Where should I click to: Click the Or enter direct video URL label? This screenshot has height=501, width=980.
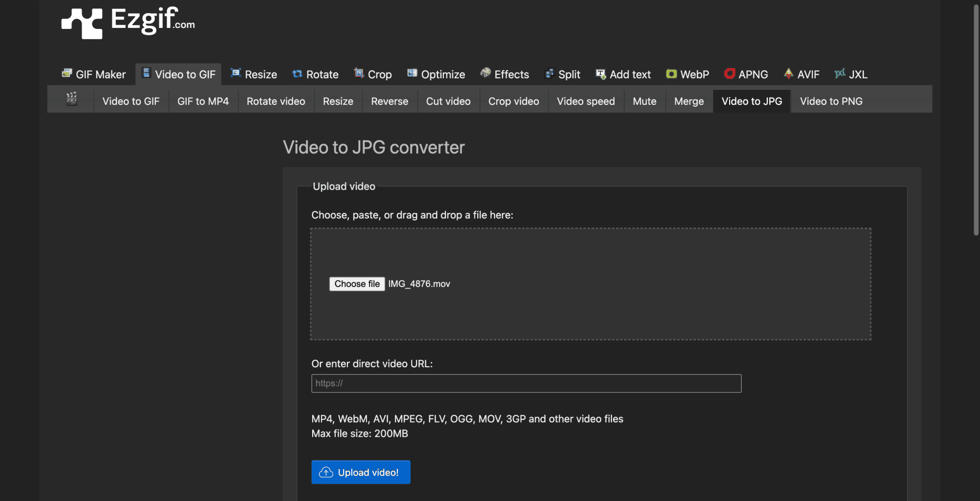pyautogui.click(x=372, y=364)
